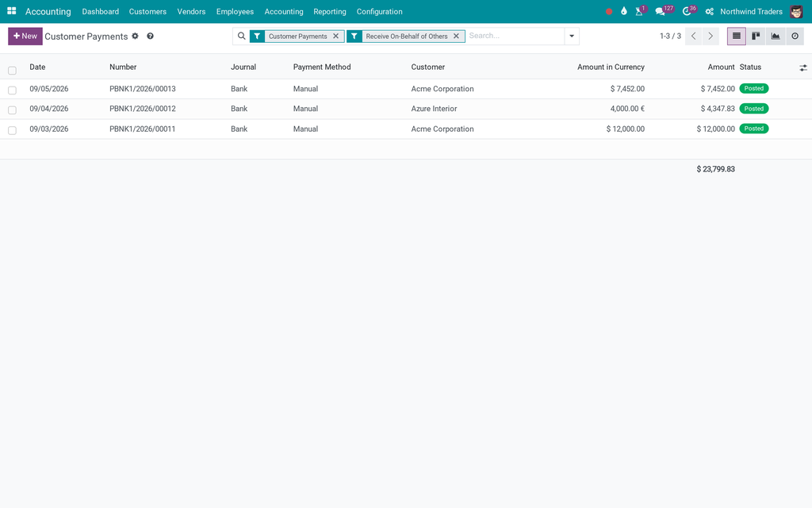Toggle the select-all checkbox in header
The width and height of the screenshot is (812, 508).
click(x=13, y=71)
